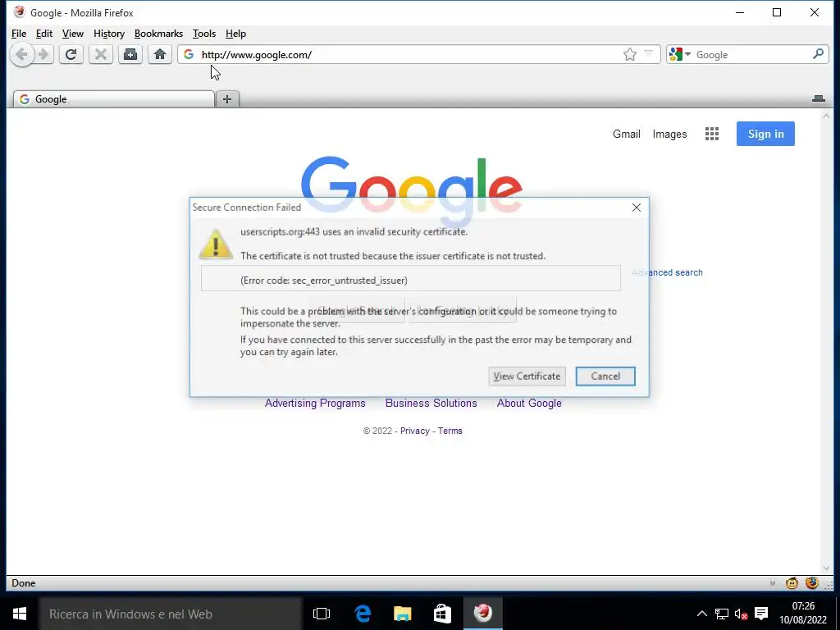Open the search engine selector dropdown
Screen dimensions: 840x630
pos(680,55)
